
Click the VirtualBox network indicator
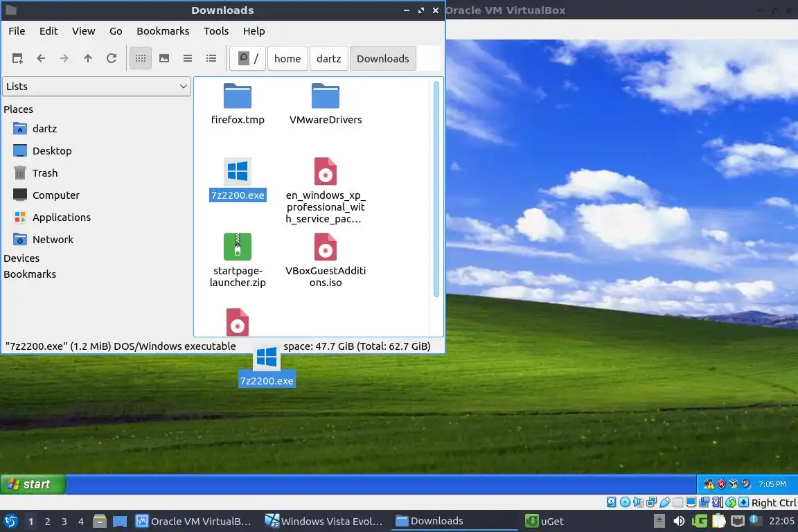tap(651, 502)
